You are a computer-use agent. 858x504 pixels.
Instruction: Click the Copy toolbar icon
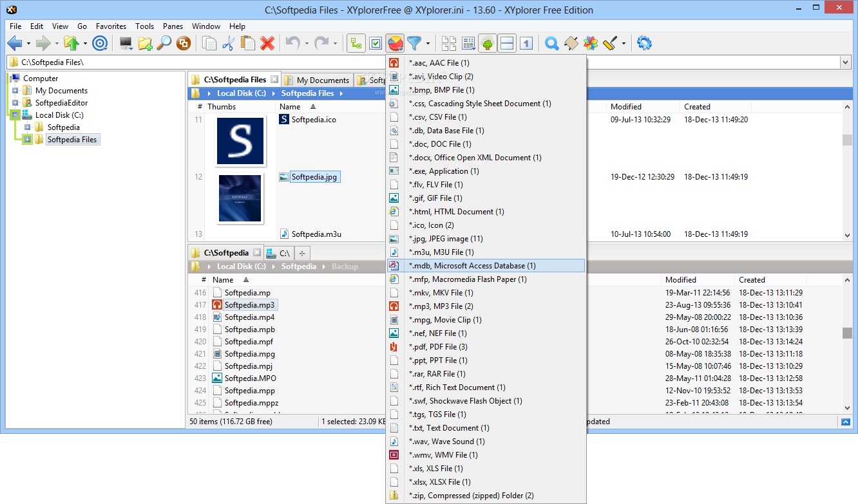pos(209,43)
